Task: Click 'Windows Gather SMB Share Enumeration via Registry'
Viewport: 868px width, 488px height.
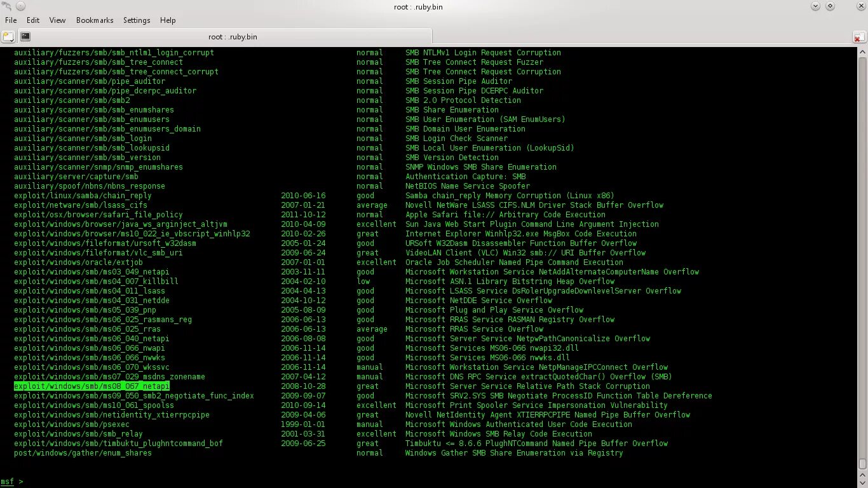Action: coord(514,453)
